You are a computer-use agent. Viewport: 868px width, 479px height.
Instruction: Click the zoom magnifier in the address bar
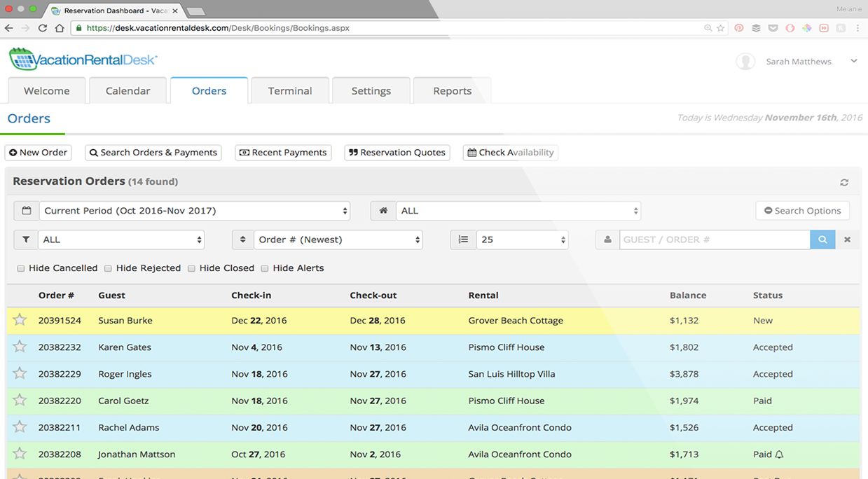[708, 28]
